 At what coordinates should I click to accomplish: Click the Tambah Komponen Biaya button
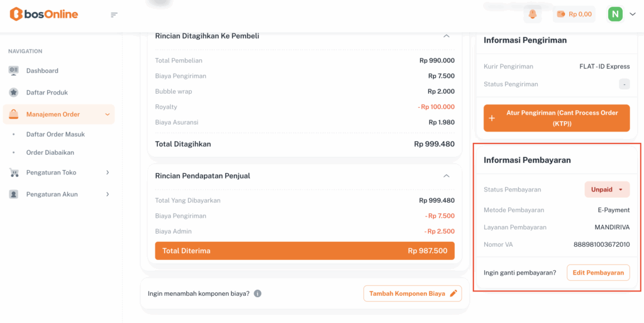[413, 293]
